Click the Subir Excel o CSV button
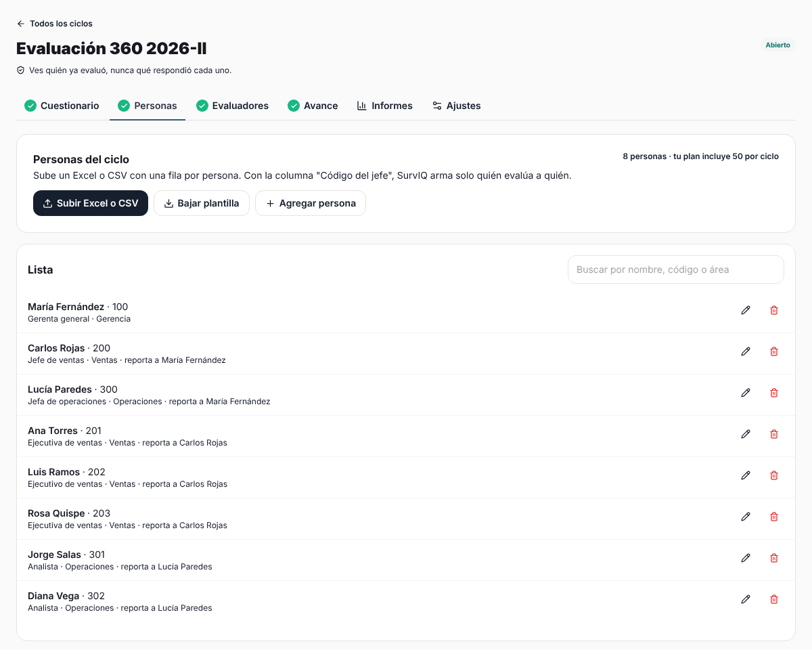This screenshot has width=812, height=650. tap(91, 203)
